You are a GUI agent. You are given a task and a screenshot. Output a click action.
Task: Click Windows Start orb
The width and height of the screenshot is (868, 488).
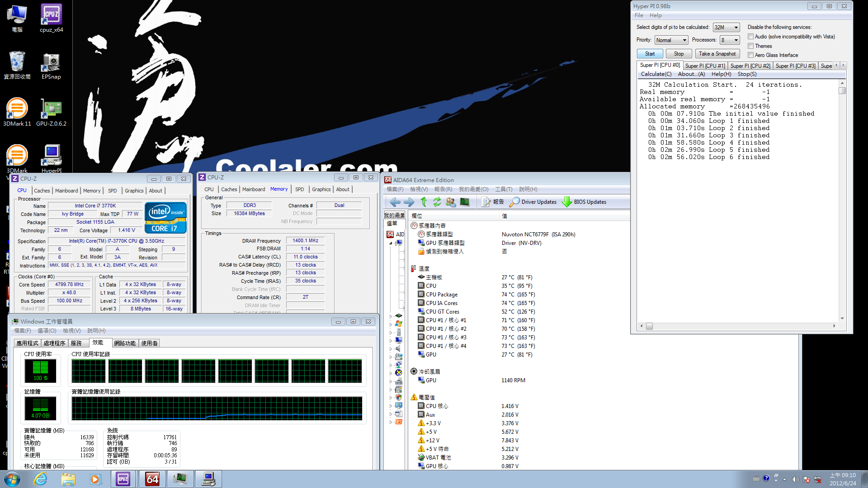(x=12, y=479)
